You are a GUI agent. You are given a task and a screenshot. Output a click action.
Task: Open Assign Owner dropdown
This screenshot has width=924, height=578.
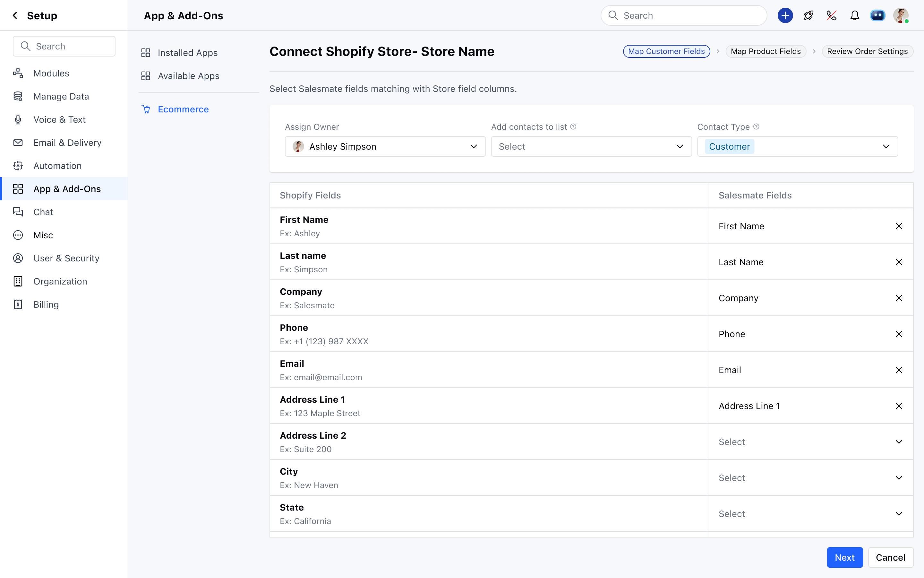pyautogui.click(x=385, y=146)
